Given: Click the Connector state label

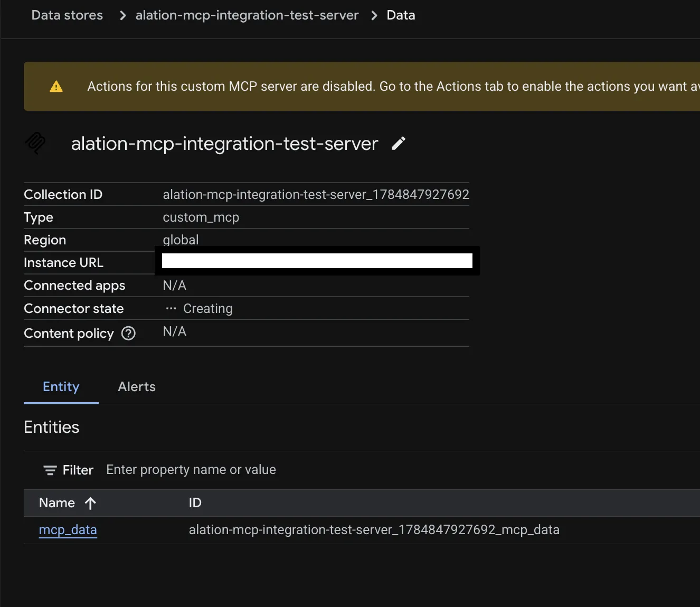Looking at the screenshot, I should point(74,309).
